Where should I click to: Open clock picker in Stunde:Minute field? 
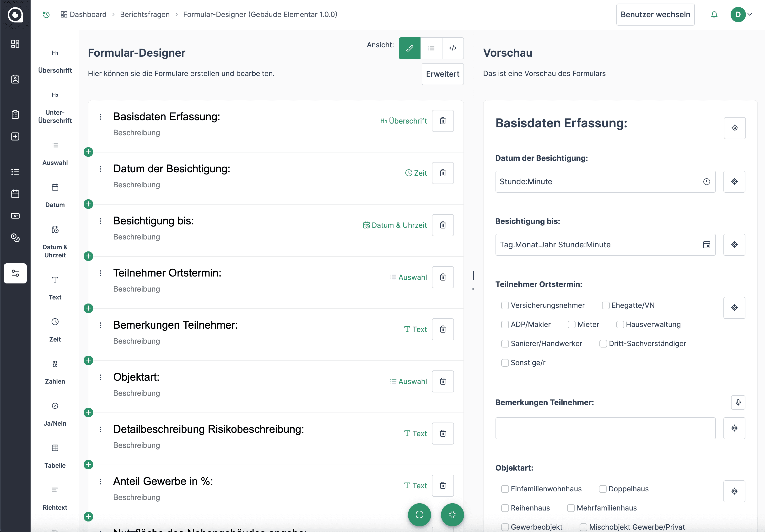[x=706, y=182]
